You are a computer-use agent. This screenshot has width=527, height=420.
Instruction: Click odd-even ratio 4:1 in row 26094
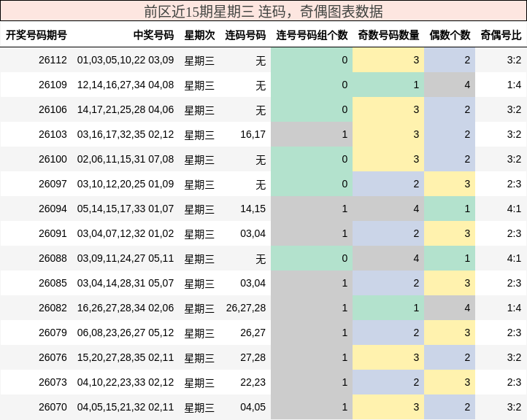coord(515,209)
